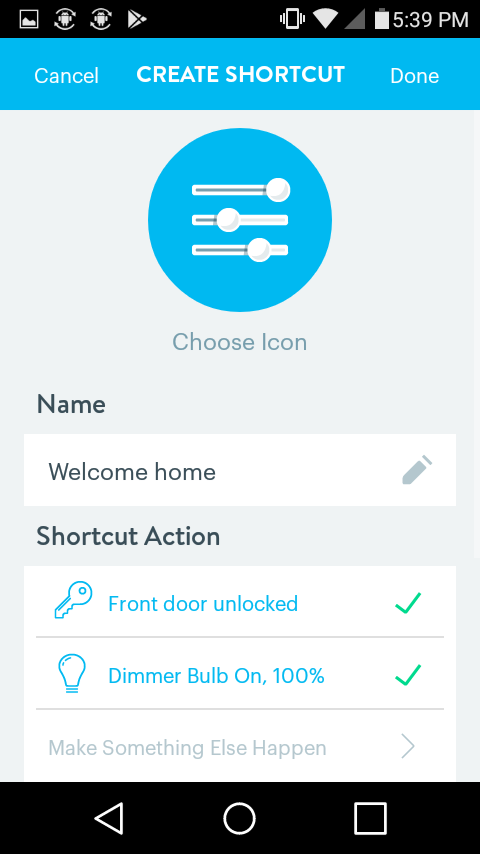This screenshot has width=480, height=854.
Task: Open the image notification in status bar
Action: 29,20
